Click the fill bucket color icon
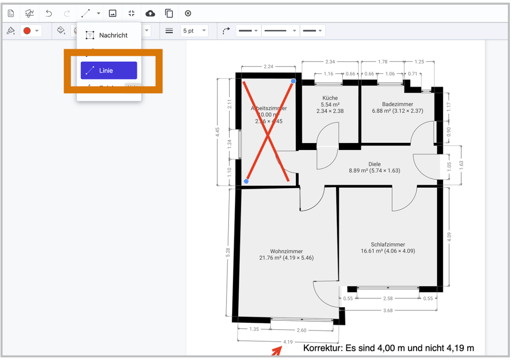The width and height of the screenshot is (512, 361). pos(61,31)
